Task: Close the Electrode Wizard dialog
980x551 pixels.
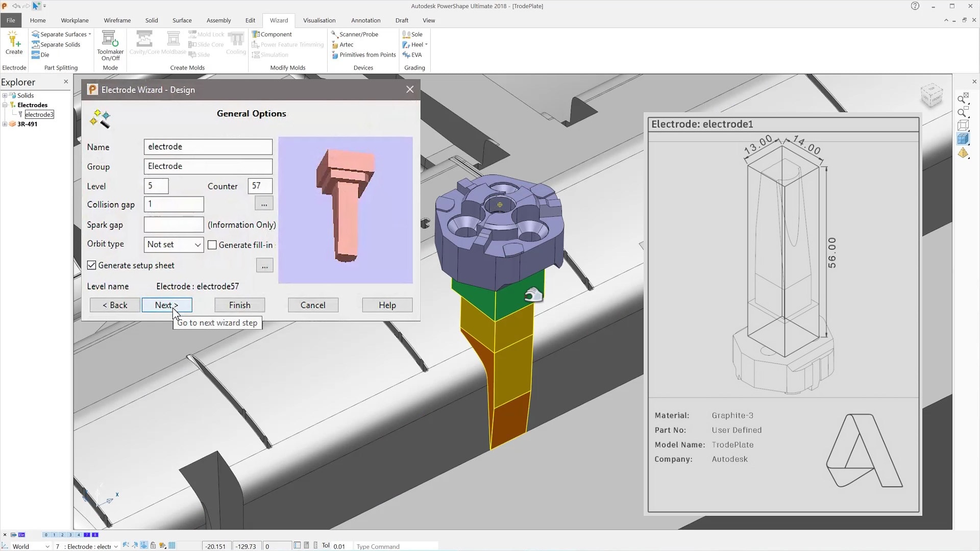Action: click(x=409, y=89)
